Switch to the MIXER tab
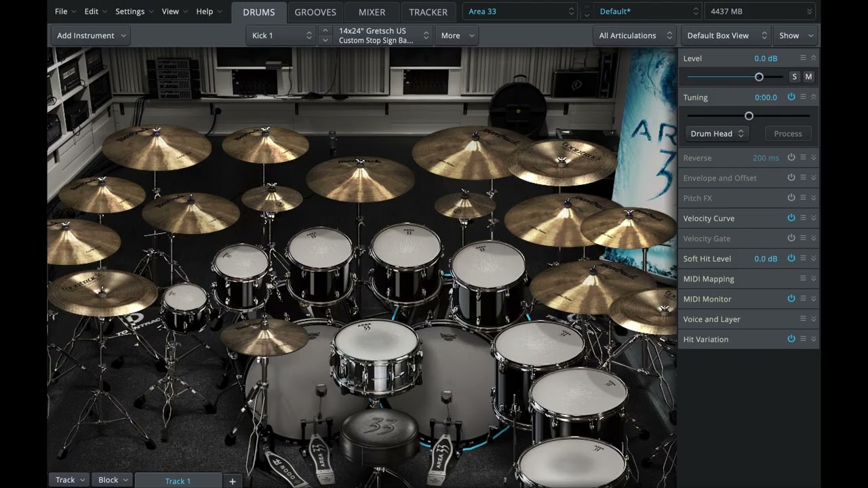The width and height of the screenshot is (868, 488). pyautogui.click(x=372, y=12)
